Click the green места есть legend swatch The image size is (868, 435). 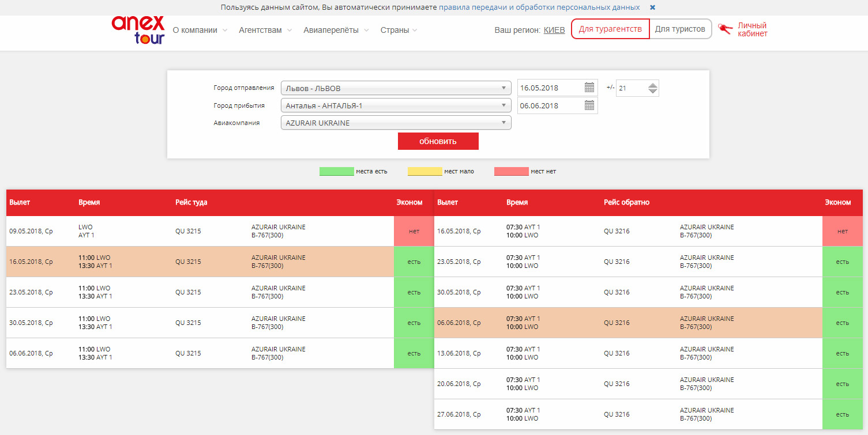click(x=336, y=171)
